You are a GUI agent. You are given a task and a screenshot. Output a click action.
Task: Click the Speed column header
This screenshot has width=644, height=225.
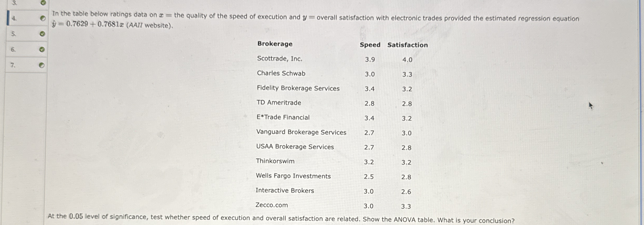[x=370, y=45]
